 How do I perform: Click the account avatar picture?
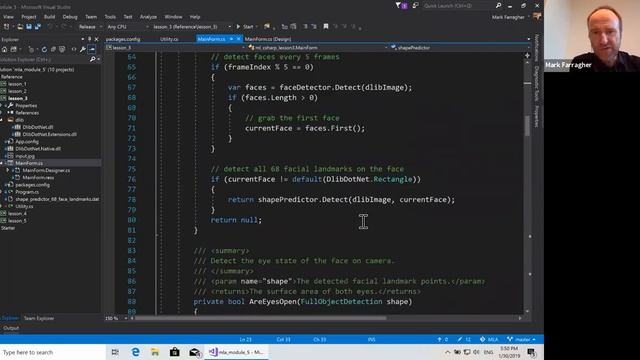pyautogui.click(x=537, y=17)
